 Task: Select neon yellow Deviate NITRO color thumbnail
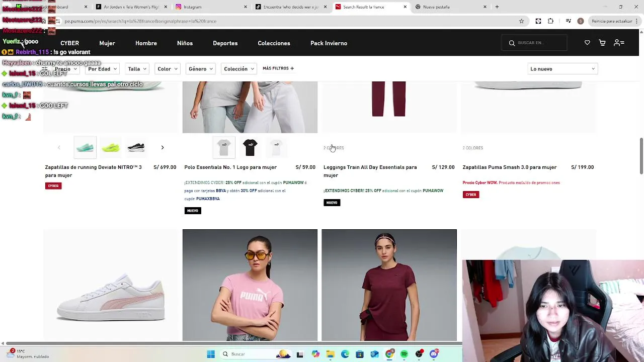(111, 147)
